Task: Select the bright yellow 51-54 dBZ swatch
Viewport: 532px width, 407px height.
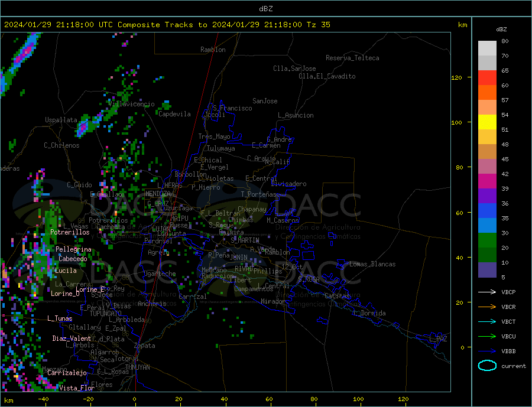Action: [x=487, y=122]
